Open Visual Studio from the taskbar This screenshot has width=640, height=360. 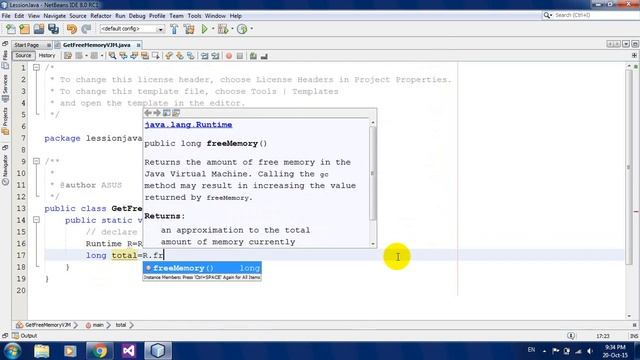[x=129, y=351]
